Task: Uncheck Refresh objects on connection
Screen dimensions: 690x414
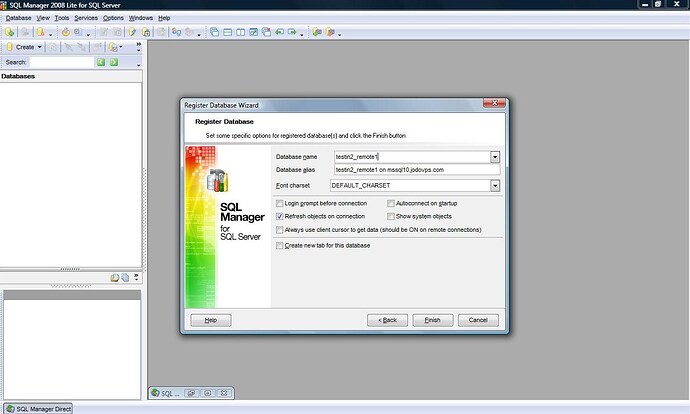Action: 279,216
